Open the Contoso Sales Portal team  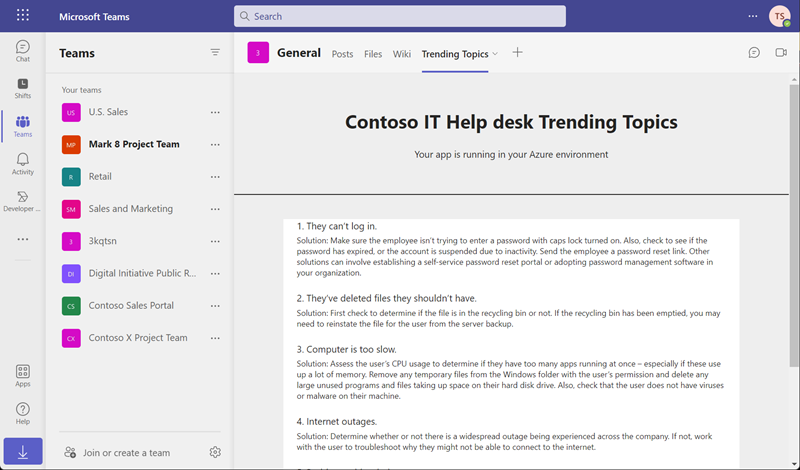pos(131,306)
